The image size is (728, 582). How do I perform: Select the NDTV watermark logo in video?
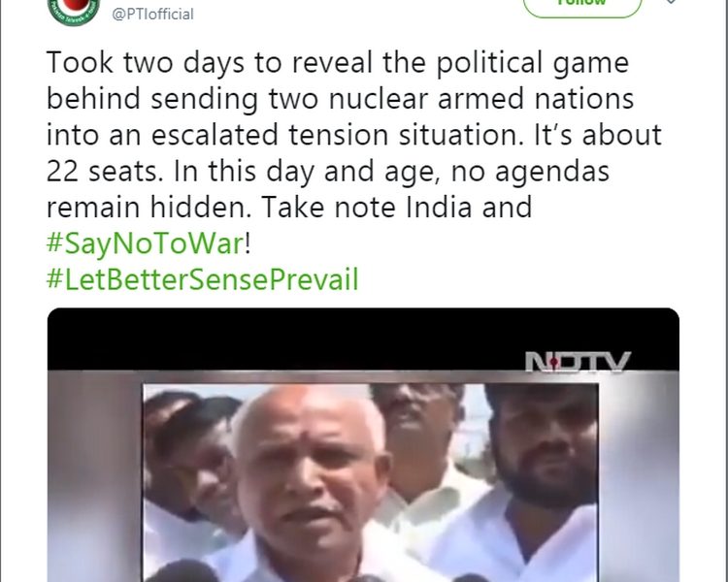[x=578, y=362]
